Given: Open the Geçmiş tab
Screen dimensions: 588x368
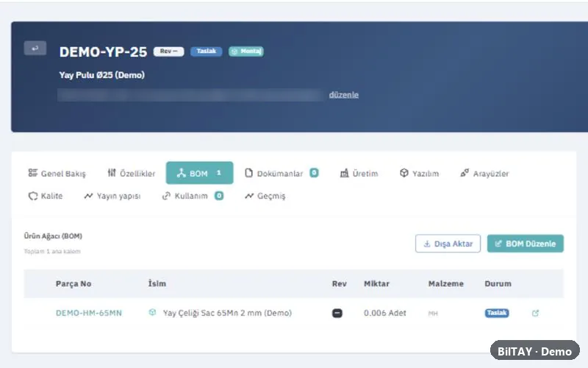Looking at the screenshot, I should click(x=265, y=196).
